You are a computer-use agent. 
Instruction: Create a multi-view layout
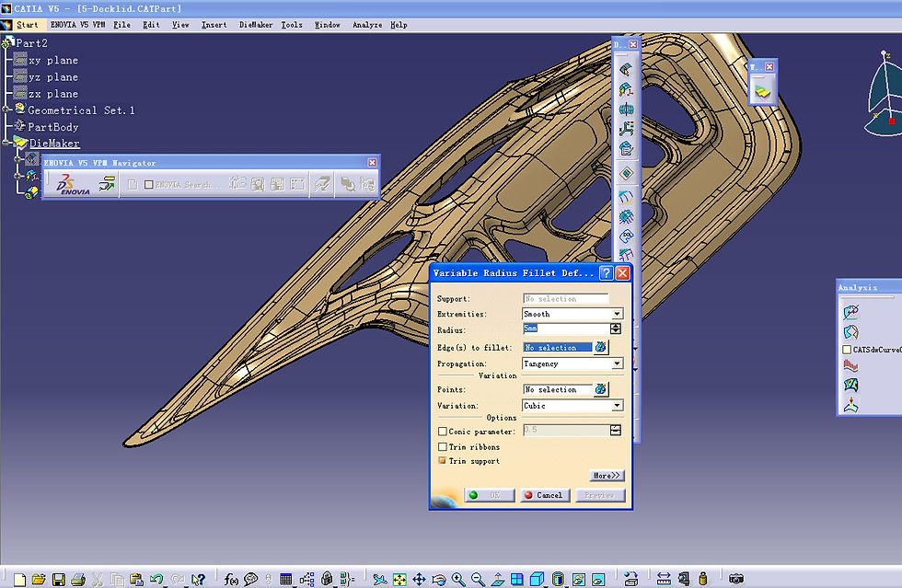click(x=517, y=579)
